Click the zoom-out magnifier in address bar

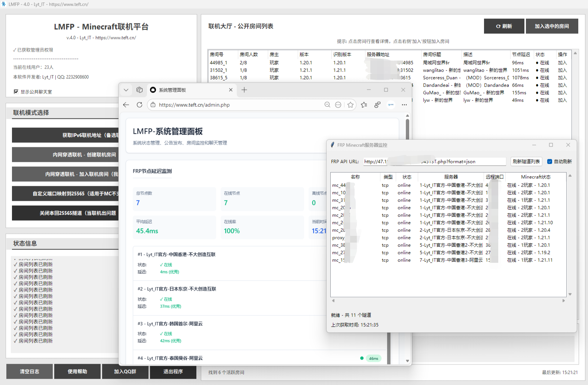point(327,105)
